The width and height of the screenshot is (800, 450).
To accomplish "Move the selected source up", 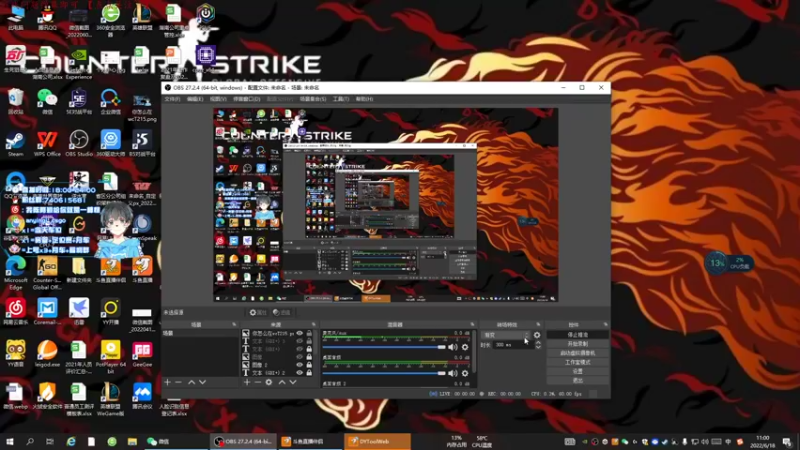I will [282, 382].
